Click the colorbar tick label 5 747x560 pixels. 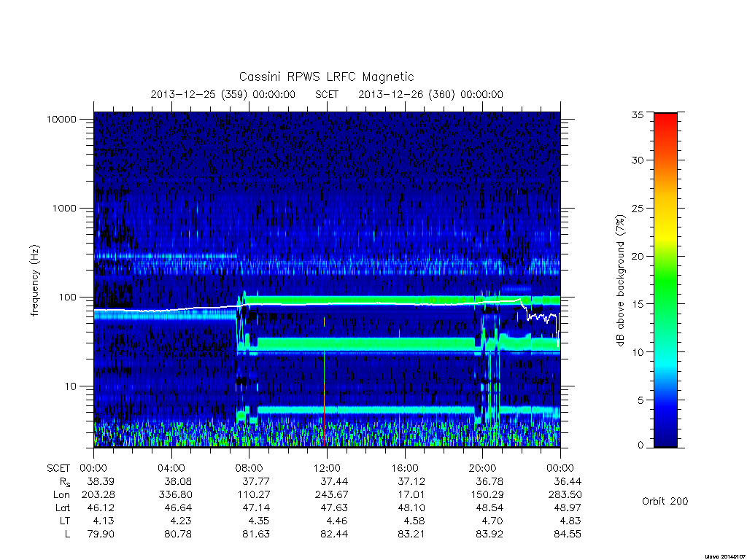(640, 400)
